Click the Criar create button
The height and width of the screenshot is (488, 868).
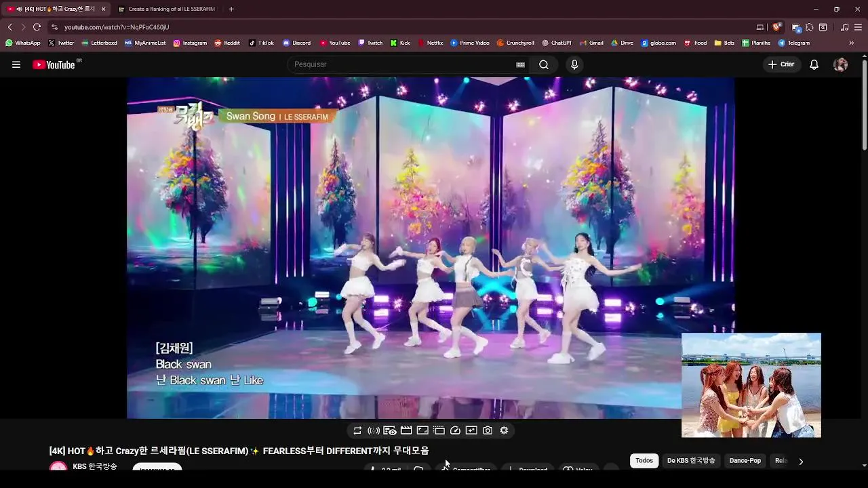tap(781, 64)
